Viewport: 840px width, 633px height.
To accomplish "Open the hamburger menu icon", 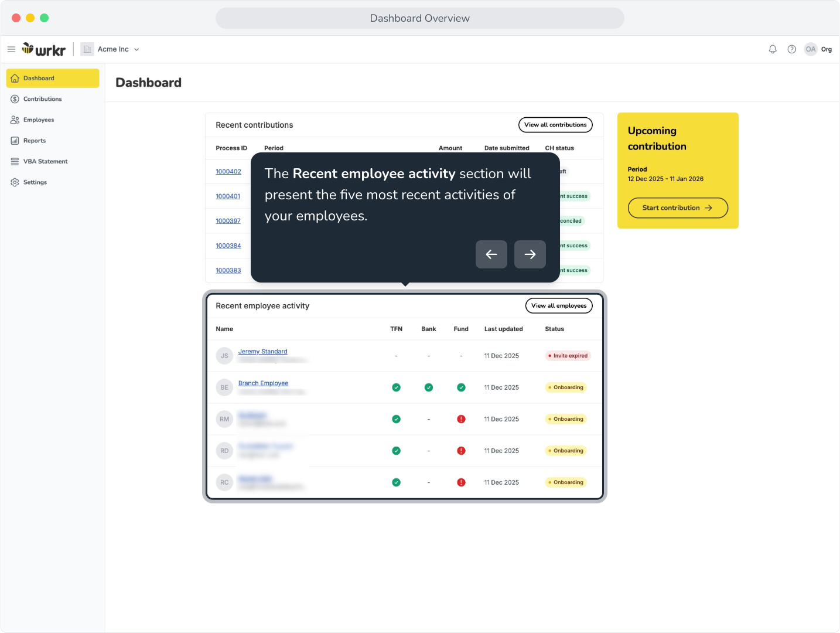I will click(x=11, y=49).
